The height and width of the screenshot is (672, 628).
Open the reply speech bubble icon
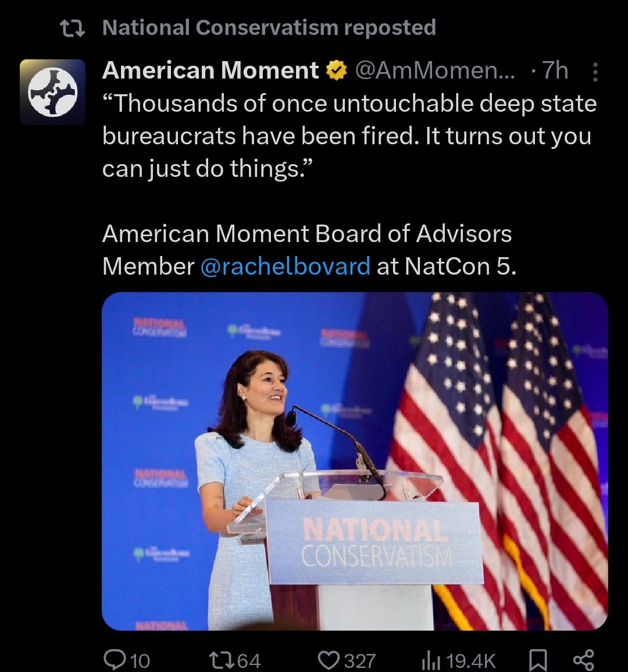(x=114, y=660)
